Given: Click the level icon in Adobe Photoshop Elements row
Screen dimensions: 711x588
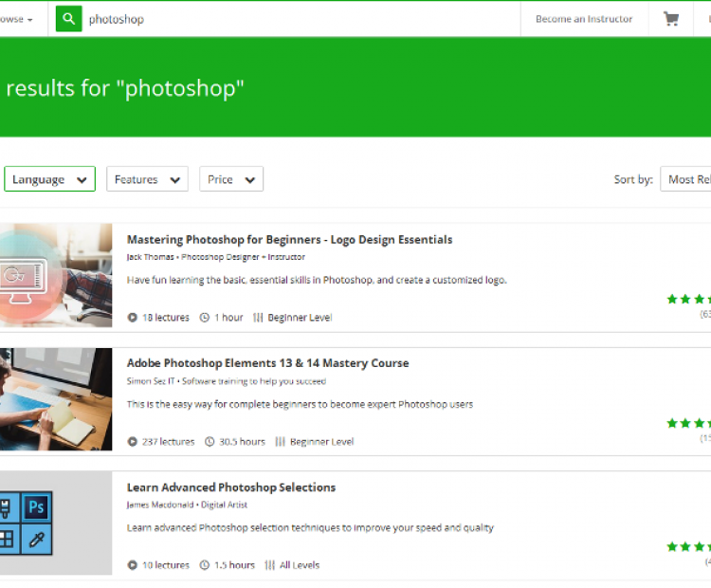Looking at the screenshot, I should pos(281,441).
